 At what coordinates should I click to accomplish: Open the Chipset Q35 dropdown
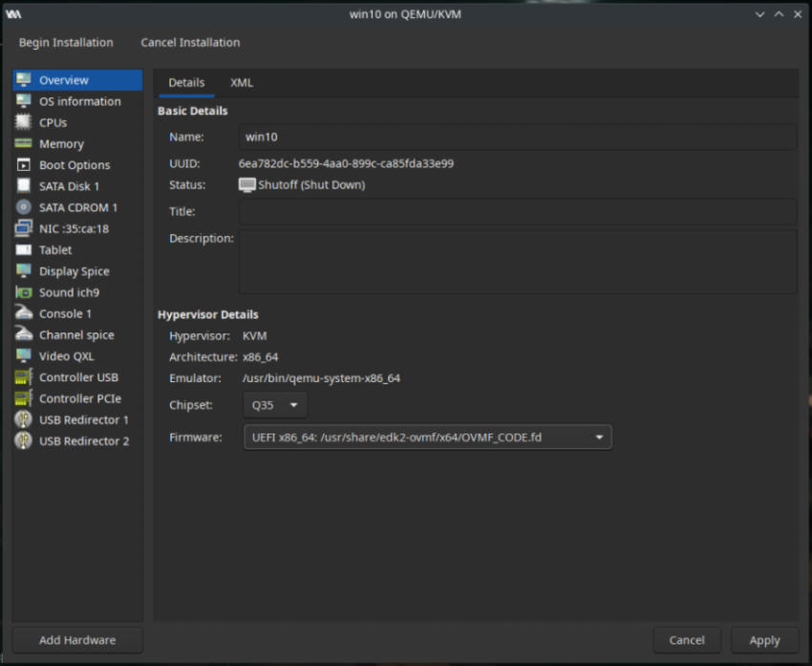275,405
